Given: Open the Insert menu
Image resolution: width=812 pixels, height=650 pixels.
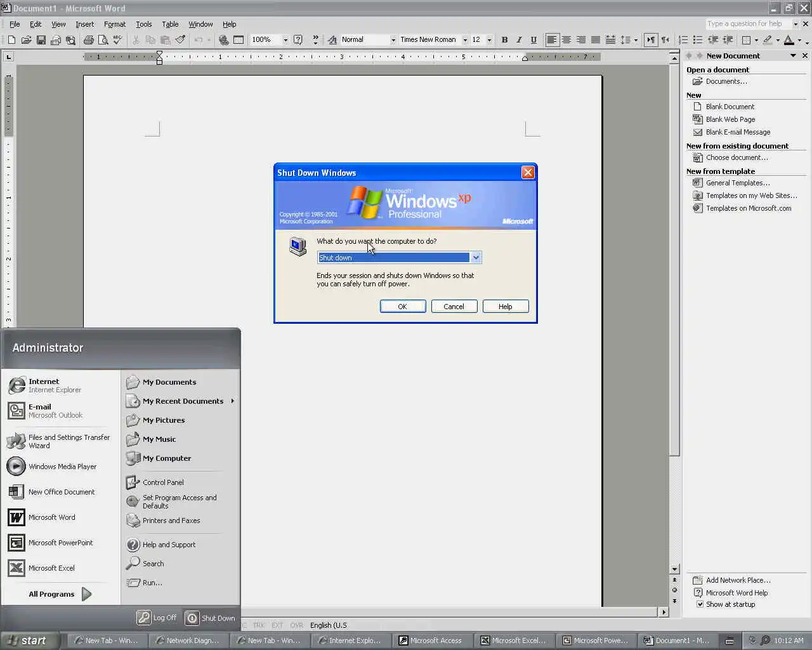Looking at the screenshot, I should click(x=84, y=24).
